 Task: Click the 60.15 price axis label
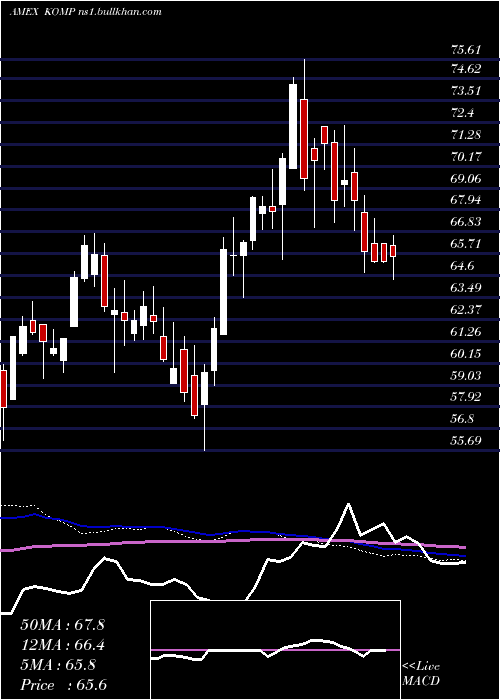coord(466,354)
